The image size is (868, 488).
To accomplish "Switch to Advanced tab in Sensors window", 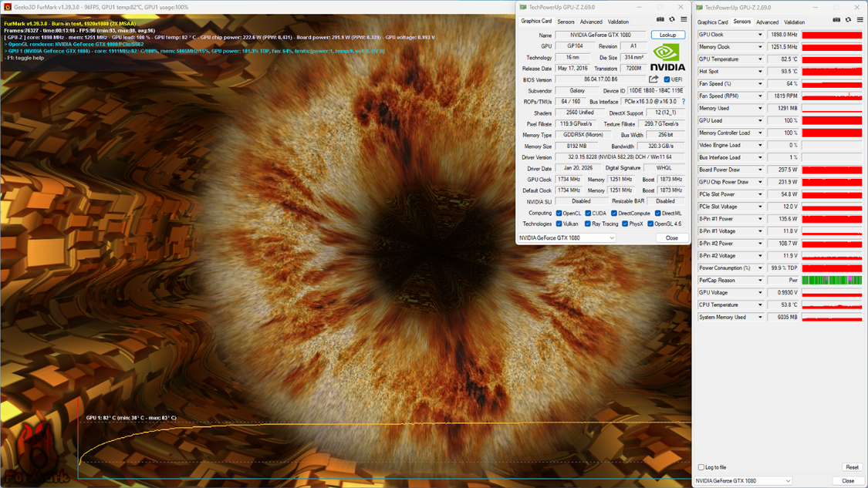I will pos(767,22).
